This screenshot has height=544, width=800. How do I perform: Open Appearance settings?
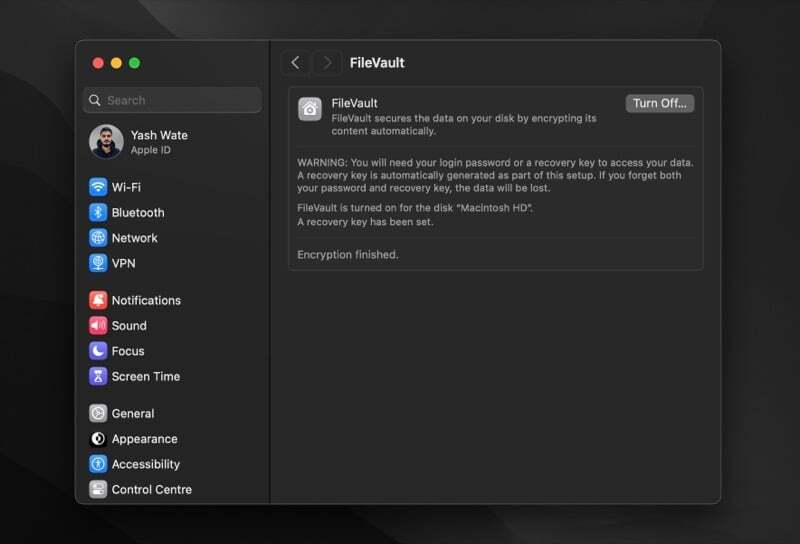coord(172,439)
